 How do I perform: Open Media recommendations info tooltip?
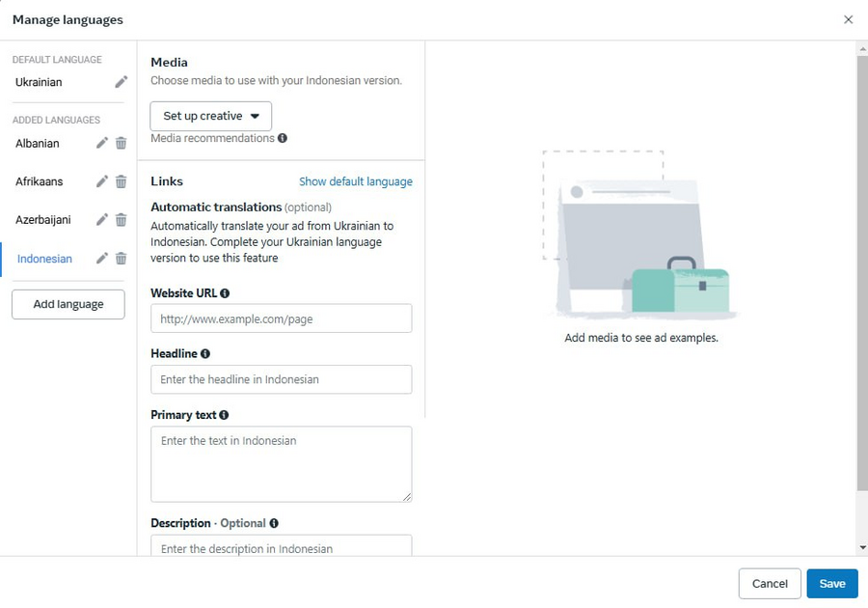click(283, 138)
